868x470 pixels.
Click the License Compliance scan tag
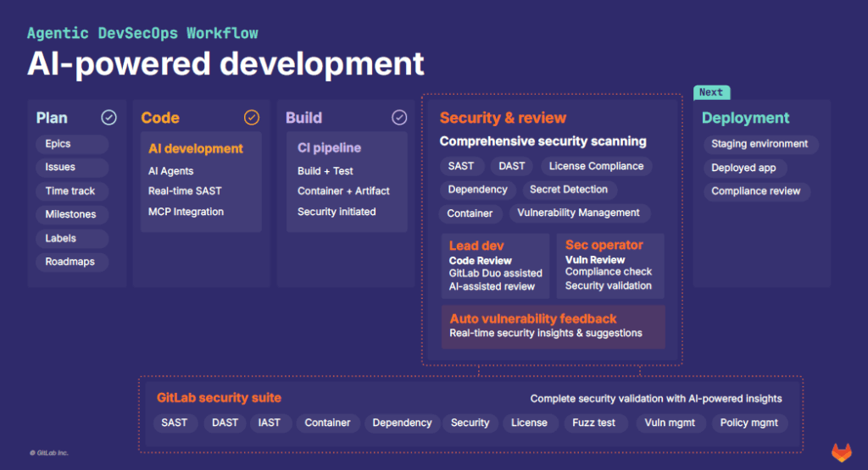point(596,166)
